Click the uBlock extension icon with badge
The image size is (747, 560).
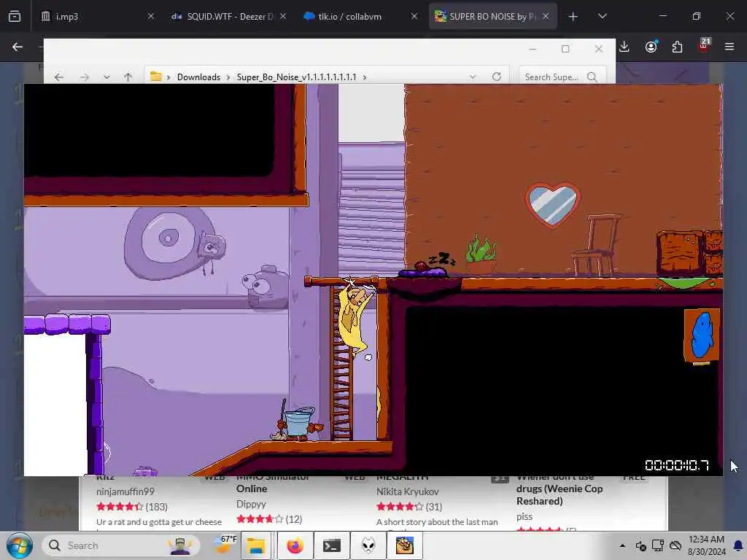(x=704, y=45)
